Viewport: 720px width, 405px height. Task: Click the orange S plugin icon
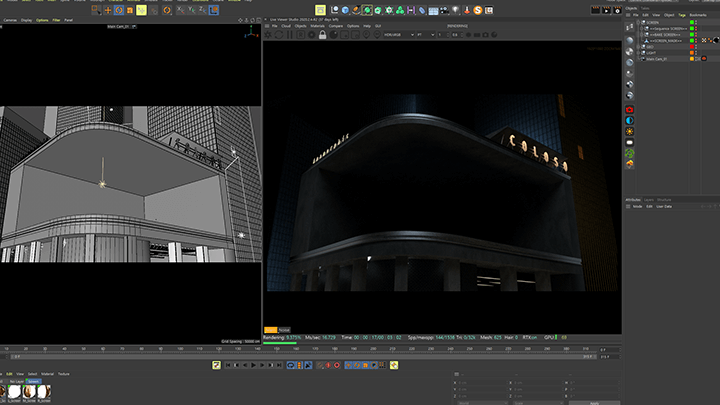tap(478, 10)
